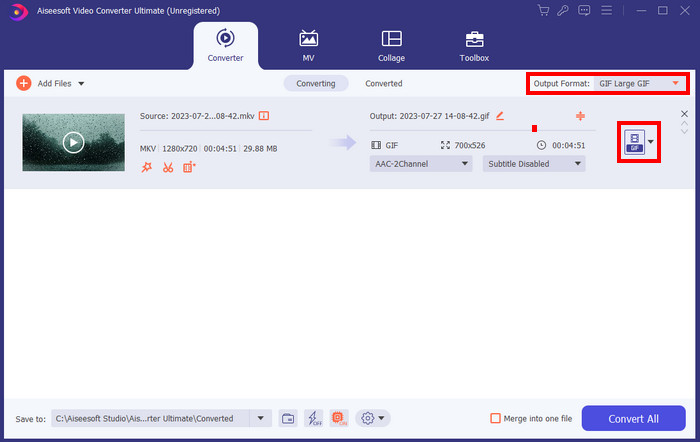Viewport: 700px width, 442px height.
Task: Click the key register icon
Action: click(563, 10)
